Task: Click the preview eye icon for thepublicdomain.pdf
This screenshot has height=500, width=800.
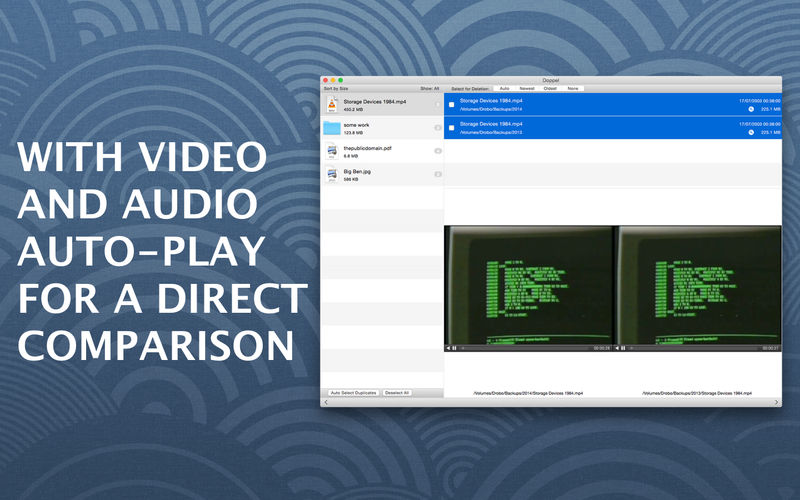Action: pyautogui.click(x=438, y=151)
